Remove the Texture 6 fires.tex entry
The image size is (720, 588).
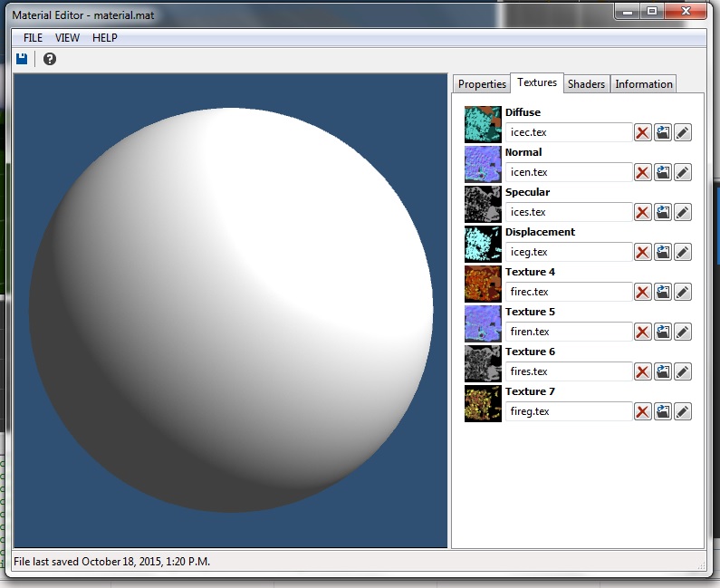click(642, 371)
